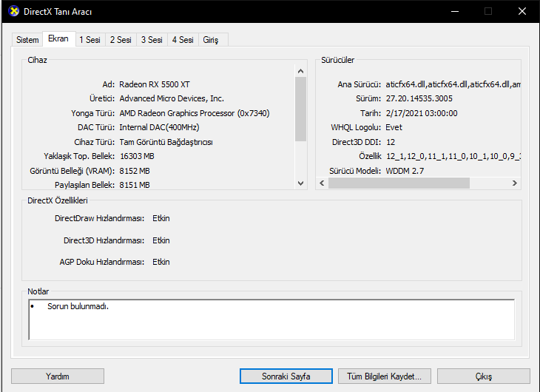Screen dimensions: 540x392
Task: Click Tüm Bilgileri Kaydet button
Action: pos(385,376)
